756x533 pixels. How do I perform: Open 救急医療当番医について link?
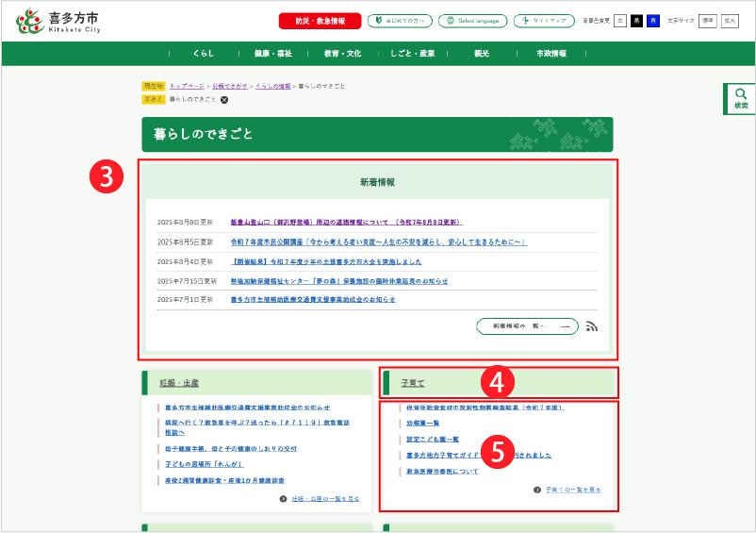[443, 472]
